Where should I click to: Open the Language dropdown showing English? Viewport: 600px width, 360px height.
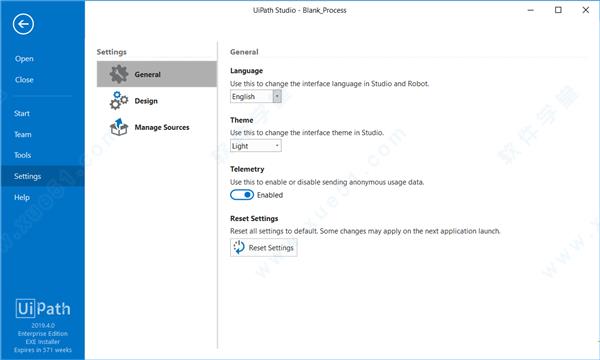coord(256,96)
